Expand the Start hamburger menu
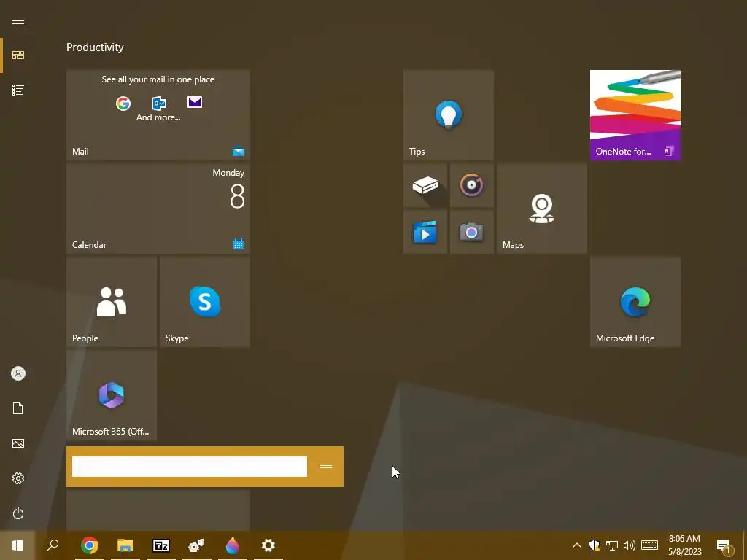The image size is (747, 560). click(x=18, y=20)
